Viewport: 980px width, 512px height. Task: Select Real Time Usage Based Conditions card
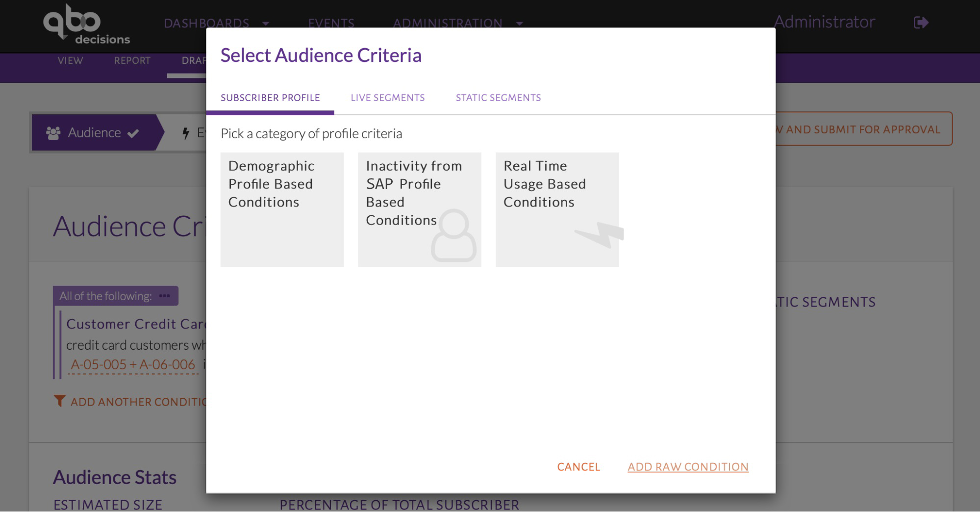[557, 209]
